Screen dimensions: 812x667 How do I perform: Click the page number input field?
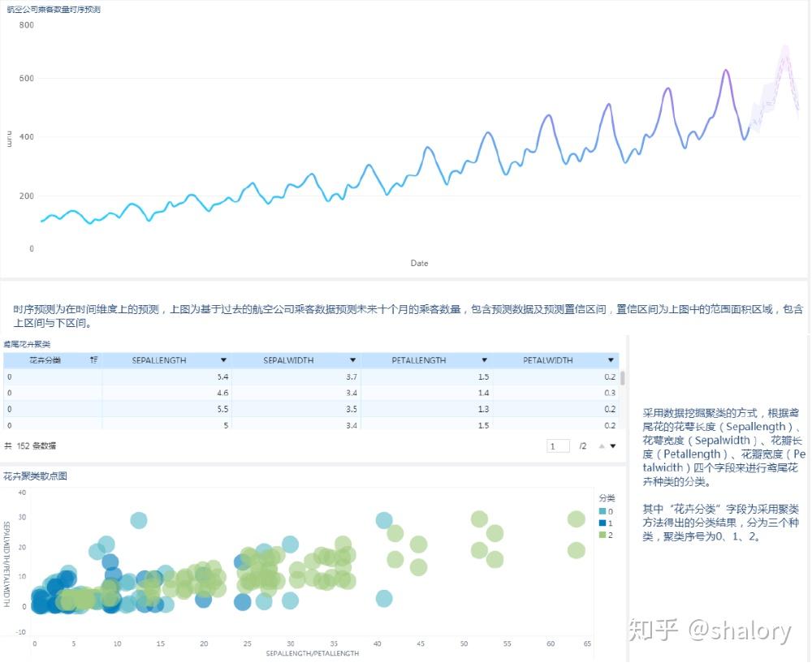click(556, 445)
